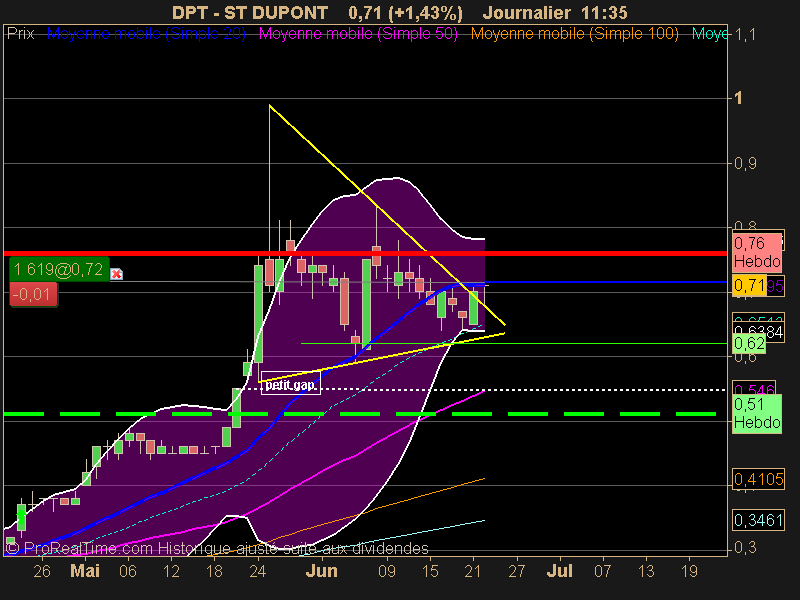Open the "Moyenne mobile (Simple 20)" legend entry

(146, 34)
